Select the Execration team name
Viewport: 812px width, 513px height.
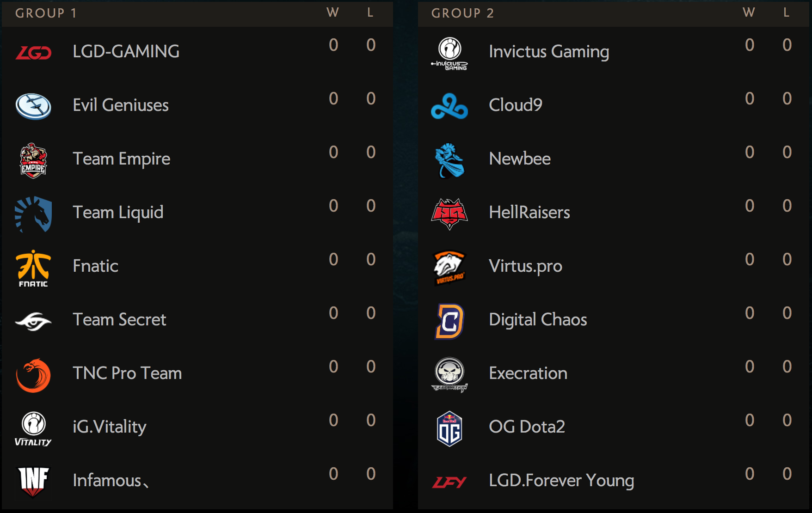point(528,373)
